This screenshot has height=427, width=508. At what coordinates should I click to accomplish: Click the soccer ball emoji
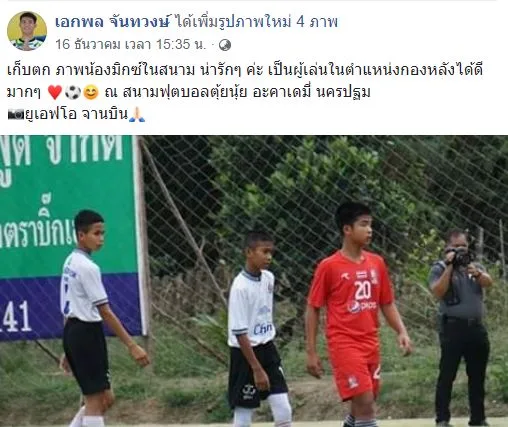click(72, 92)
